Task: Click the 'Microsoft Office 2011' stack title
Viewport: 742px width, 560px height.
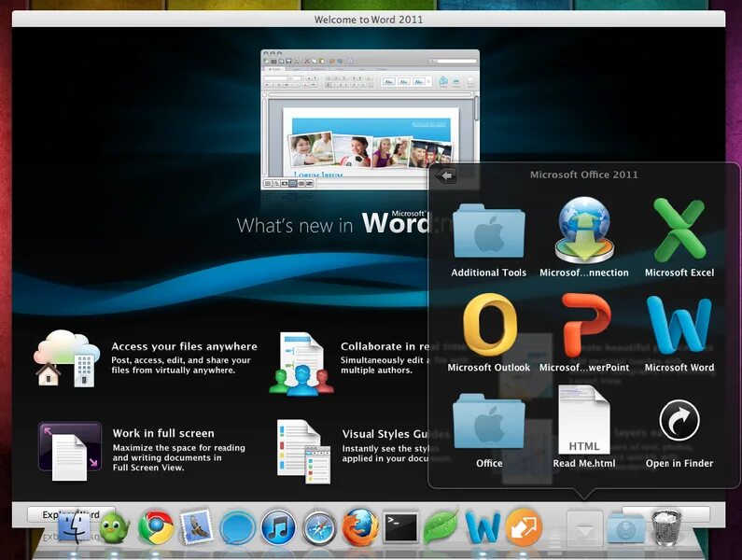Action: (584, 175)
